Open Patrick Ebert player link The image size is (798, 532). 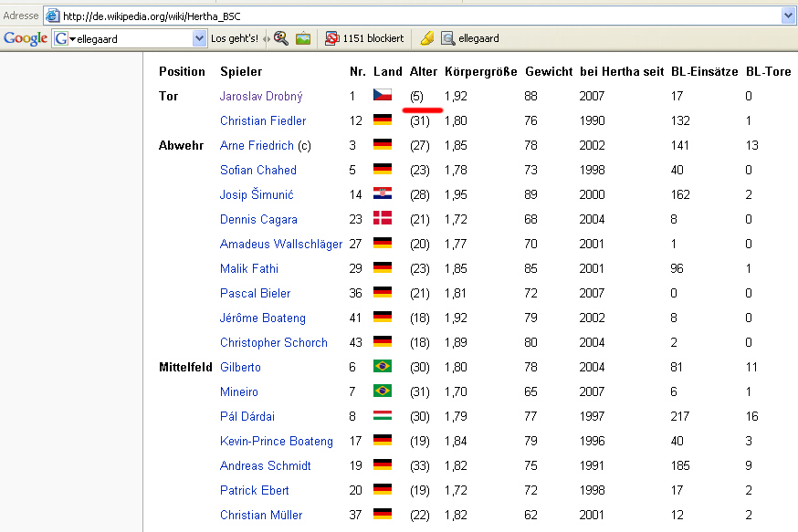[255, 490]
